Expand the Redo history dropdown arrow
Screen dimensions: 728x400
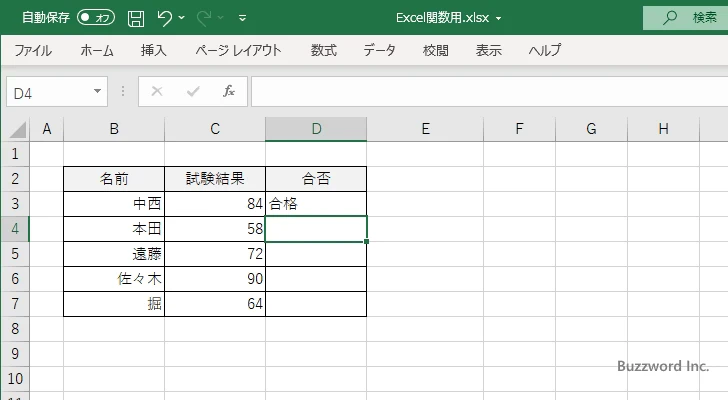point(221,18)
